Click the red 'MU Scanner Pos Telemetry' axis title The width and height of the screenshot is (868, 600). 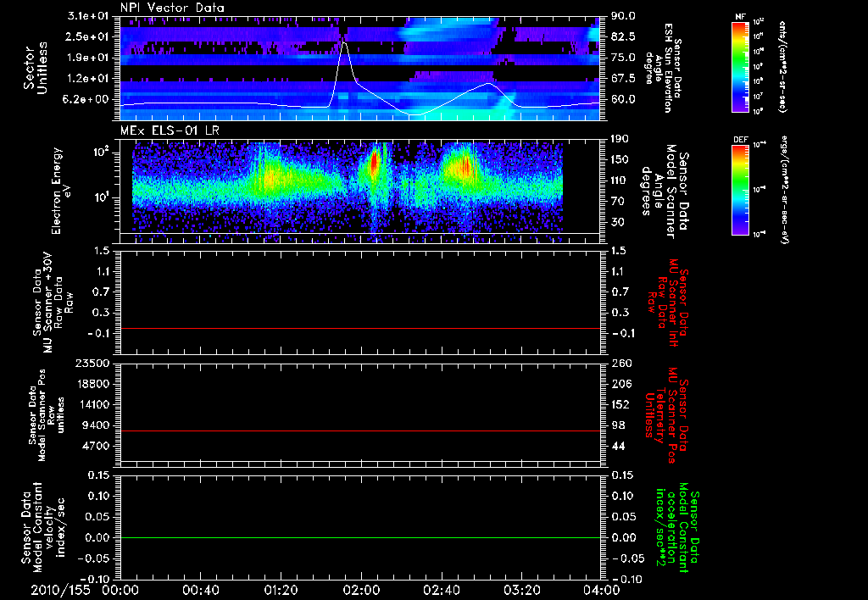(x=667, y=415)
